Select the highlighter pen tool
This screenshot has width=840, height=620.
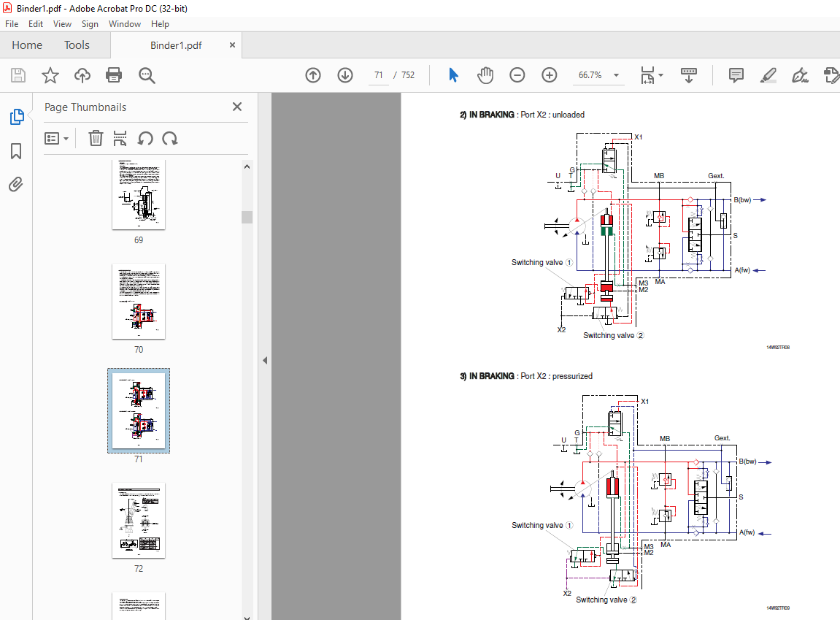[768, 75]
